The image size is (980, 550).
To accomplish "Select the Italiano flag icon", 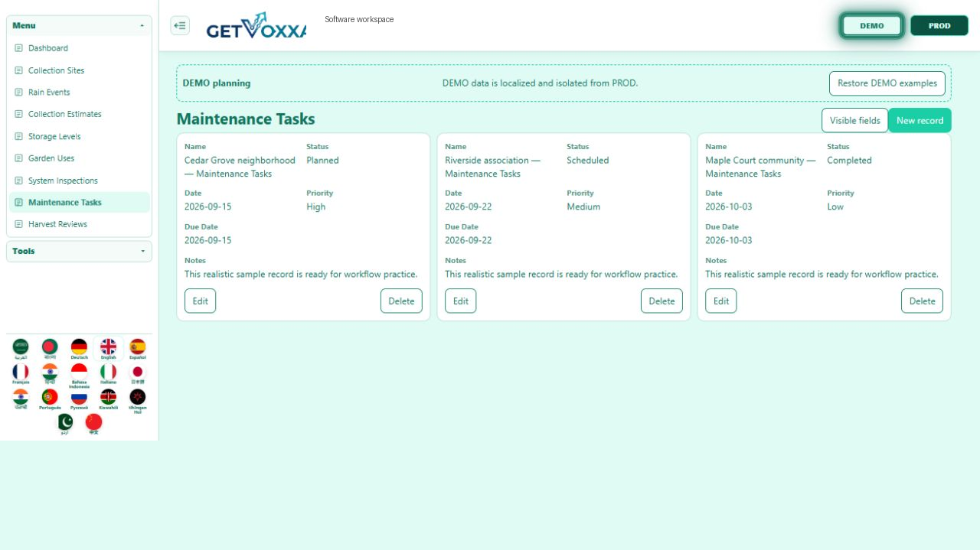I will coord(108,373).
